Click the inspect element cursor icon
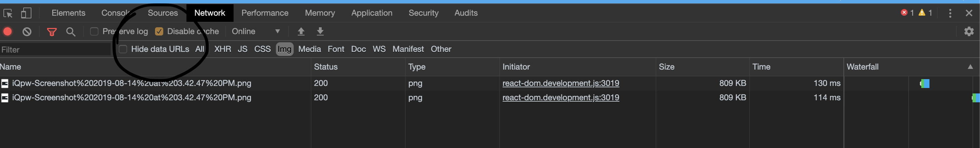 (x=8, y=13)
